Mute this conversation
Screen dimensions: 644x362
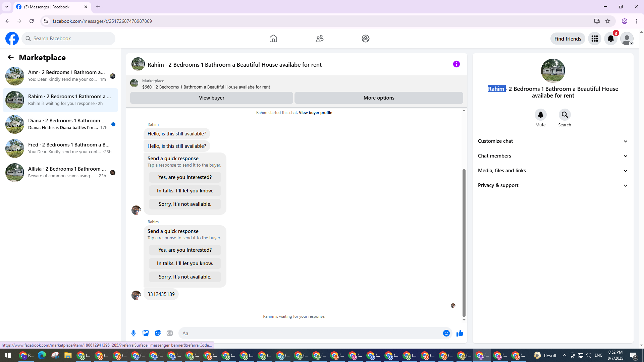pyautogui.click(x=541, y=115)
